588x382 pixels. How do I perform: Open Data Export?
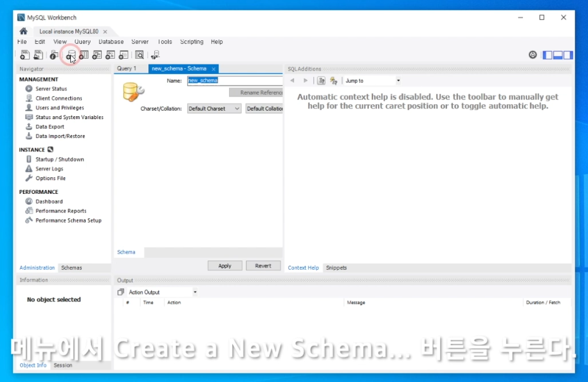[x=49, y=127]
